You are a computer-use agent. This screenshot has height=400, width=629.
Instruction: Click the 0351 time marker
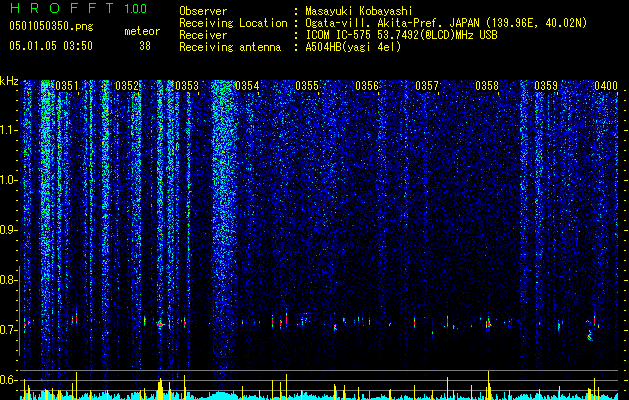point(67,86)
